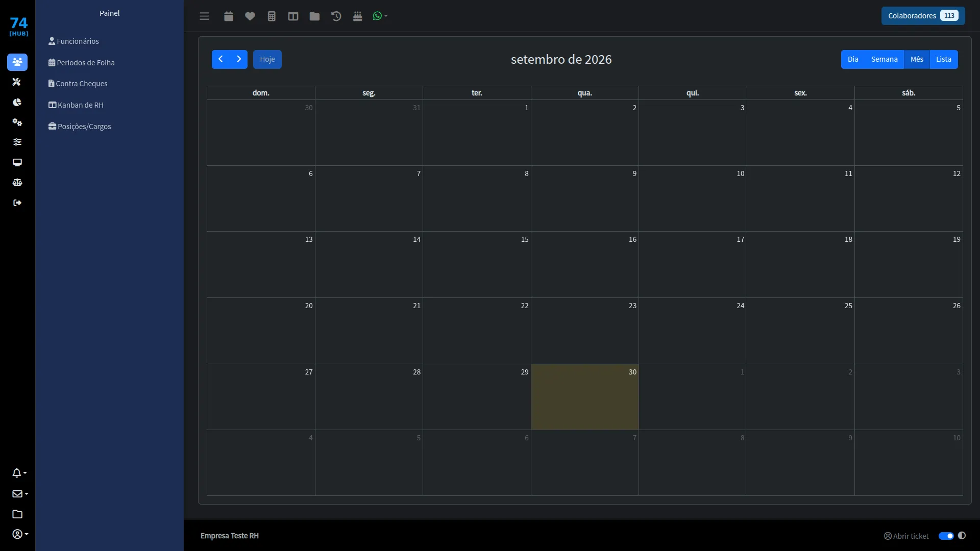Click the heart icon in top toolbar

point(250,16)
